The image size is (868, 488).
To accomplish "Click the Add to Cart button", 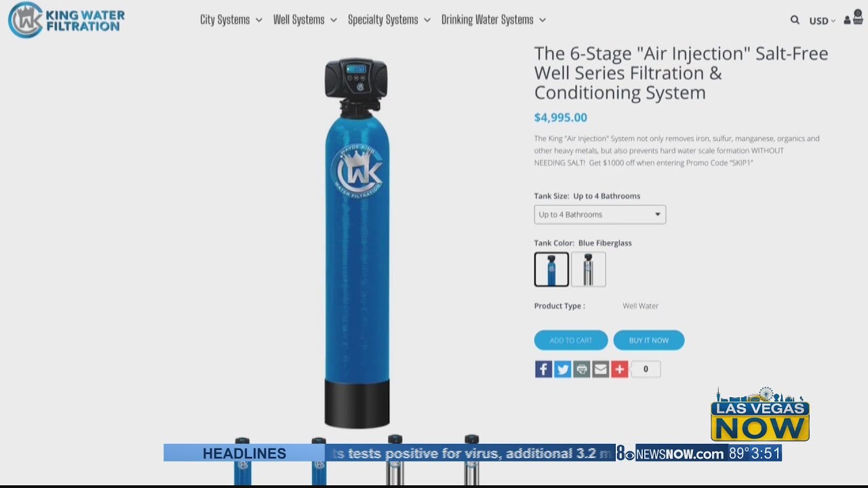I will [571, 340].
